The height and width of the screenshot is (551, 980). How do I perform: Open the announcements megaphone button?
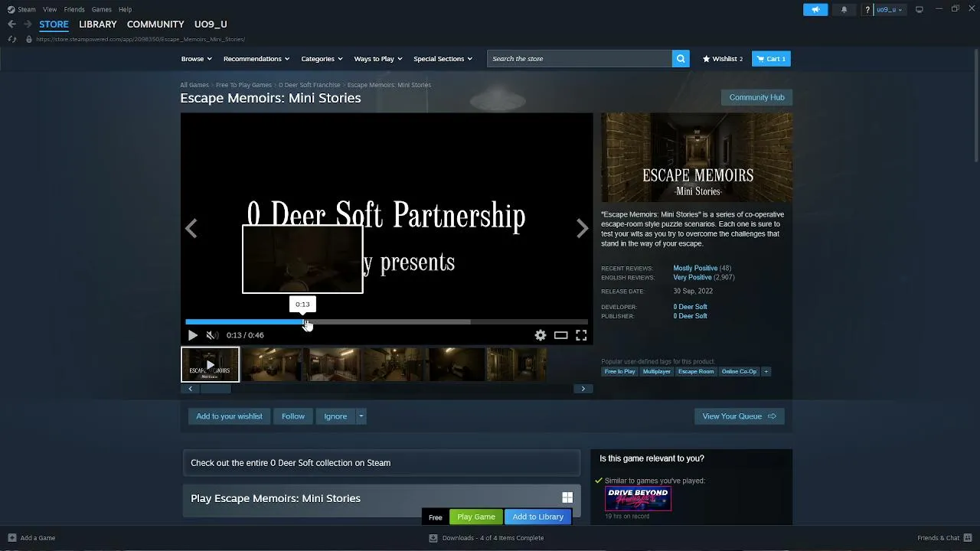coord(815,9)
